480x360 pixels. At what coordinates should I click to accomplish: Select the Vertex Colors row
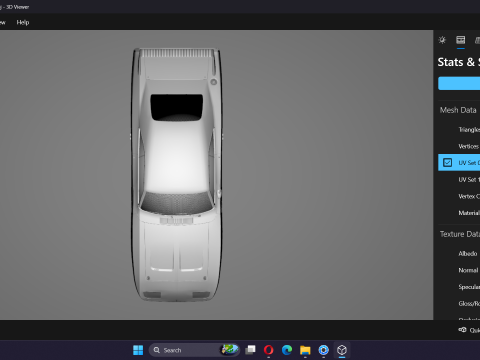(459, 196)
